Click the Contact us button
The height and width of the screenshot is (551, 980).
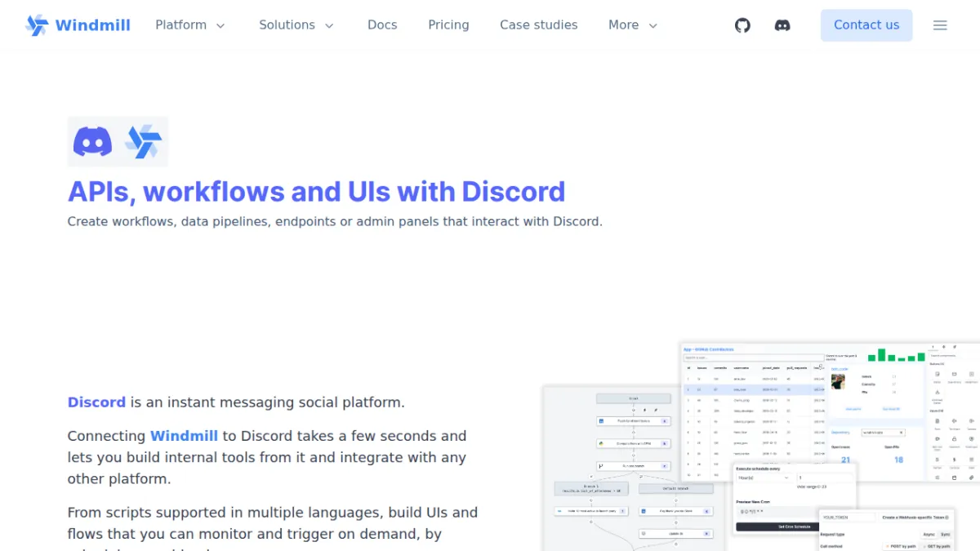coord(866,25)
